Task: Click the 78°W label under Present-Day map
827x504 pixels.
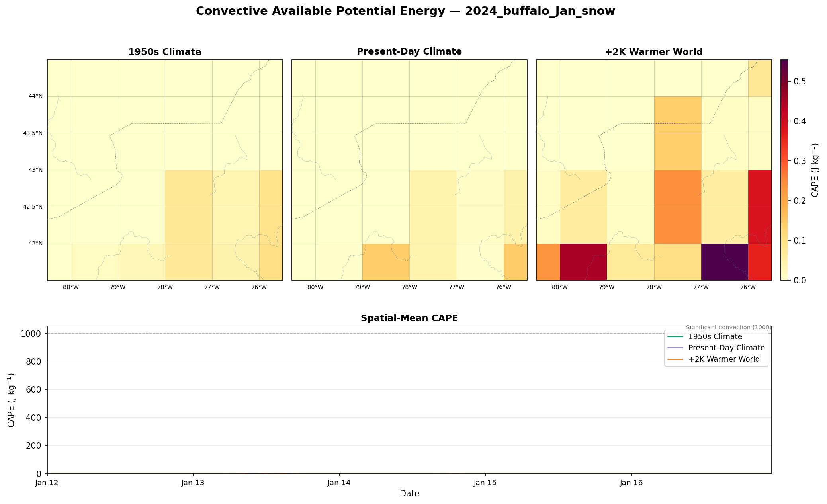Action: tap(409, 287)
